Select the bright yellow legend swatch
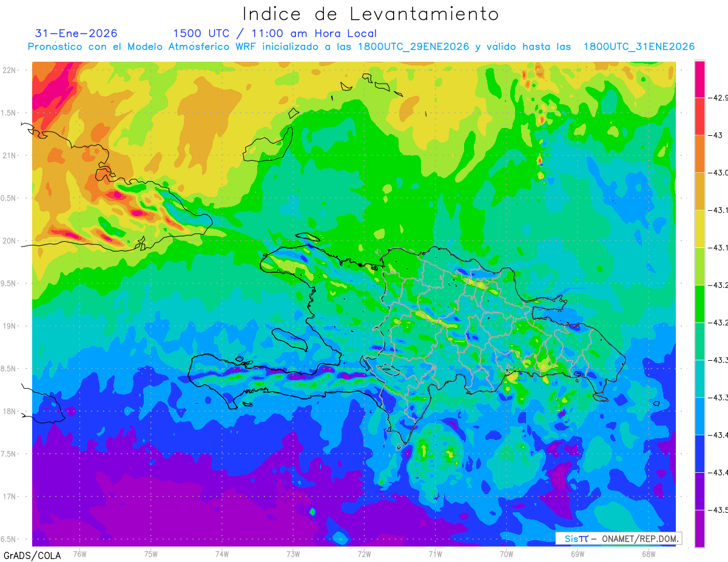728x562 pixels. 699,229
